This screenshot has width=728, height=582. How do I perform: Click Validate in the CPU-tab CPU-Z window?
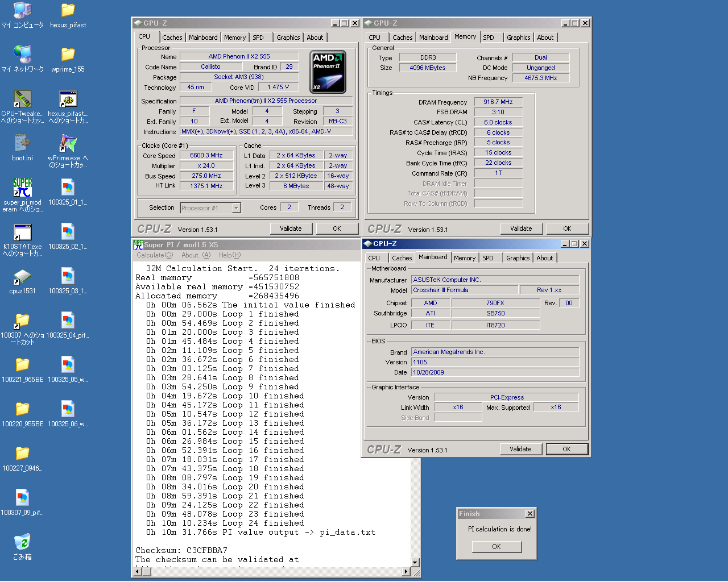(x=291, y=228)
